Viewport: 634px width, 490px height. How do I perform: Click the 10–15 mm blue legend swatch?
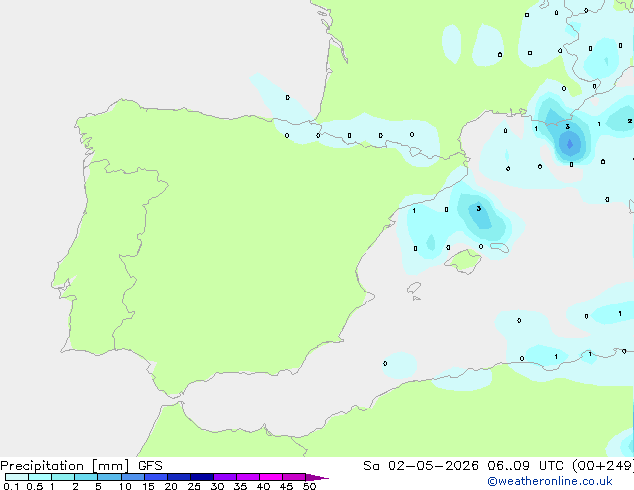point(133,477)
